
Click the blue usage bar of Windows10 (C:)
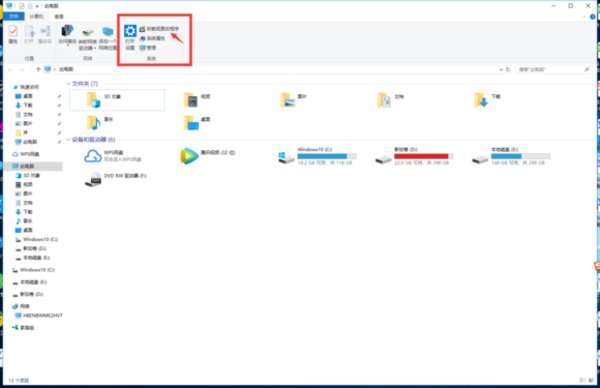327,156
